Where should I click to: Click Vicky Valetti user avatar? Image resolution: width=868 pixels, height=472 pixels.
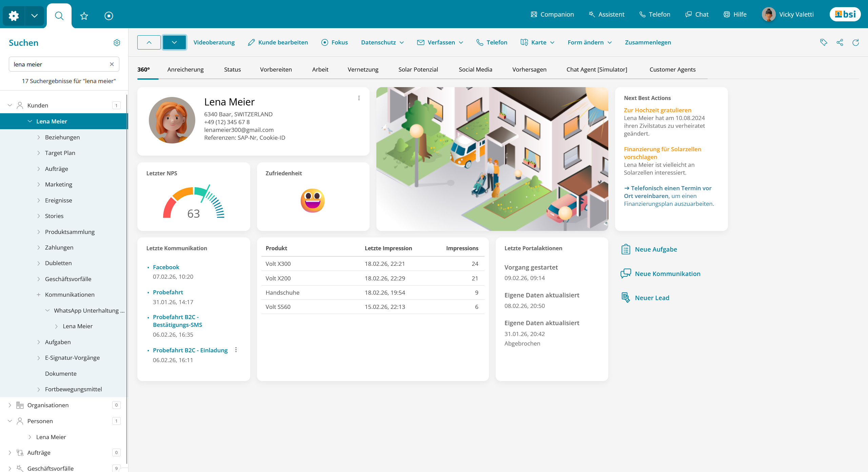click(x=769, y=14)
